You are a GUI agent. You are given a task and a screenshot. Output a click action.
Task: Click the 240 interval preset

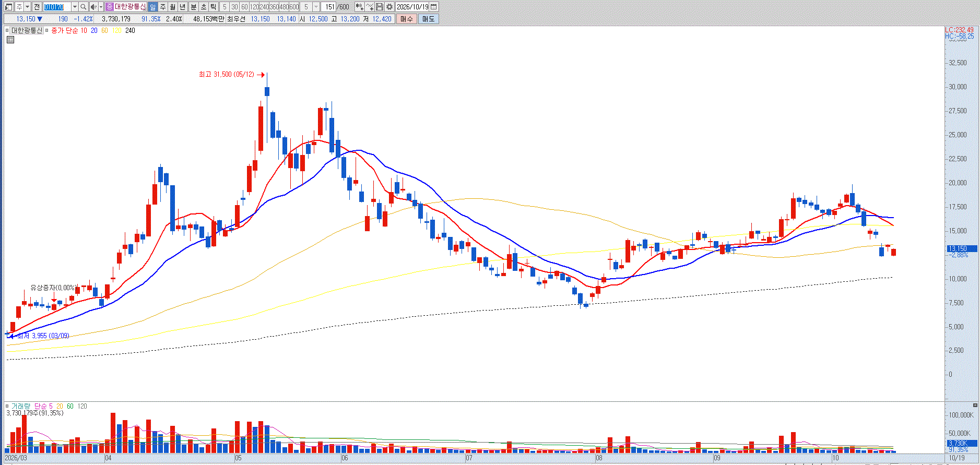pos(264,7)
